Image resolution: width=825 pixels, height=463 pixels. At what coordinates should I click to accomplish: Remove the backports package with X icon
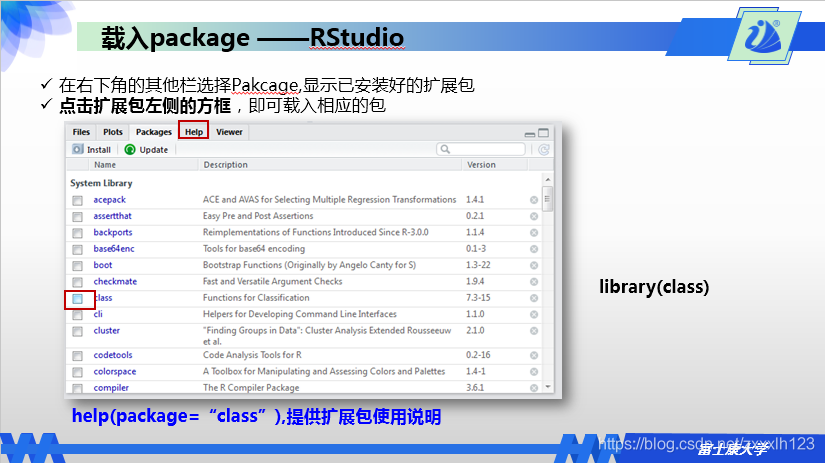pos(534,233)
